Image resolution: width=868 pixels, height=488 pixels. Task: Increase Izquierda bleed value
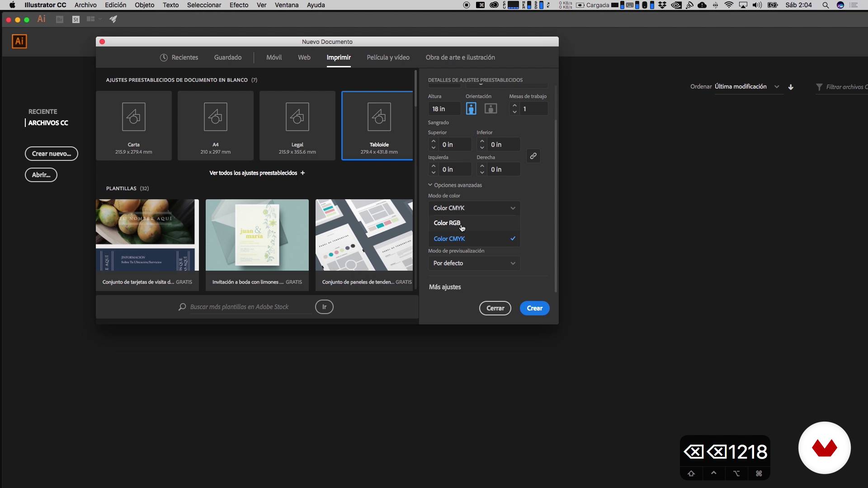tap(434, 166)
